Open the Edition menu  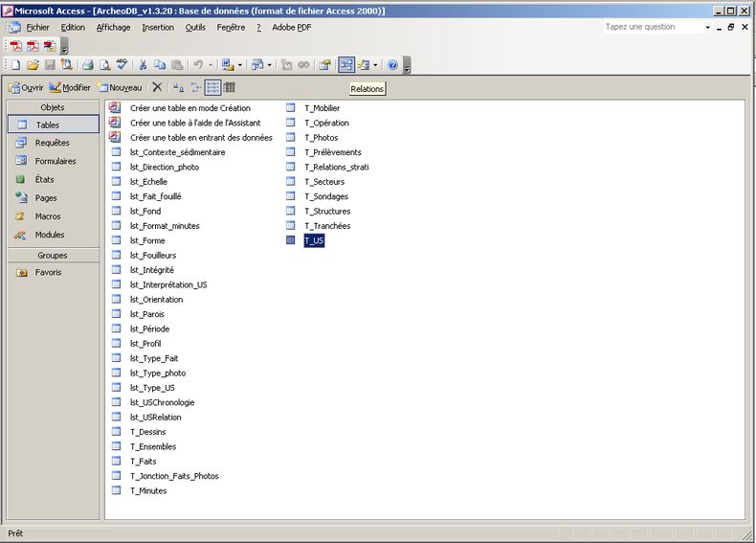[73, 28]
